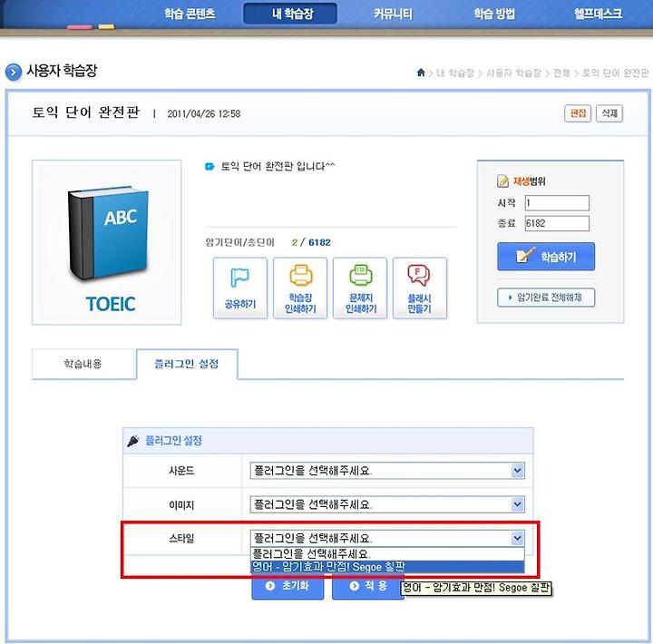Open the 헬프데스크 menu
This screenshot has height=644, width=653.
598,14
